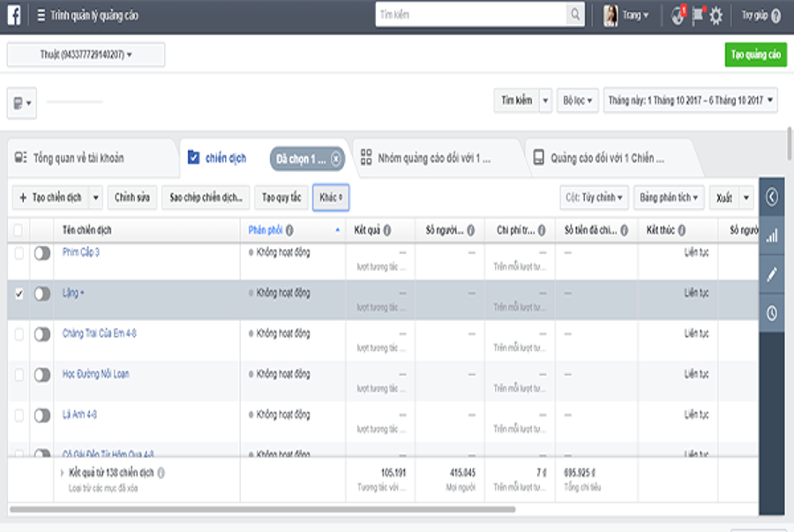Open the Xuất arrow dropdown
Viewport: 794px width, 532px height.
tap(746, 198)
